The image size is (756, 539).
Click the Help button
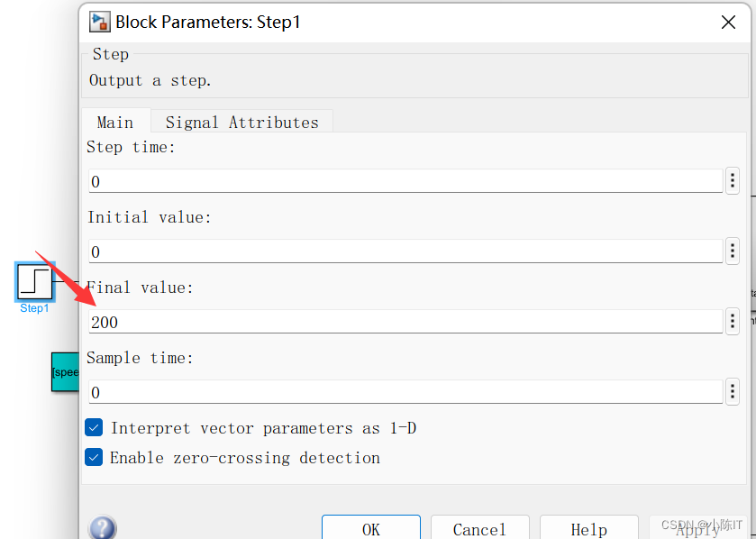tap(588, 529)
